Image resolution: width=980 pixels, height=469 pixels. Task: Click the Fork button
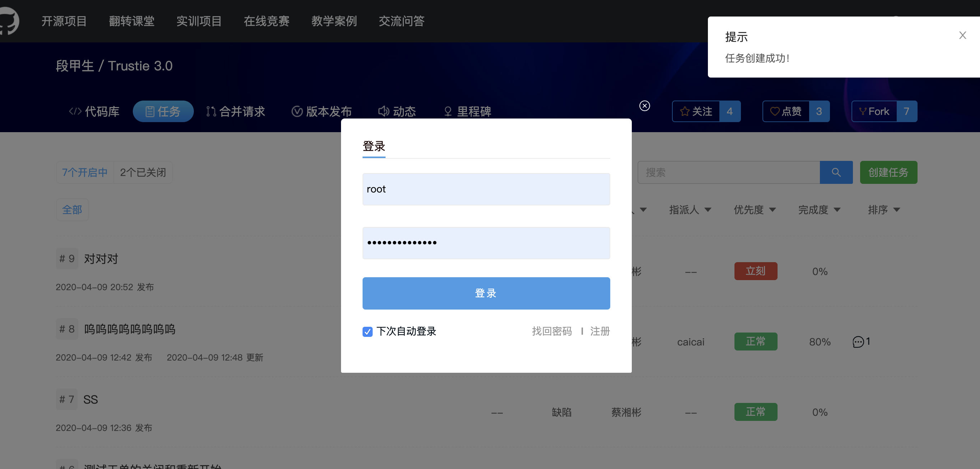[874, 111]
